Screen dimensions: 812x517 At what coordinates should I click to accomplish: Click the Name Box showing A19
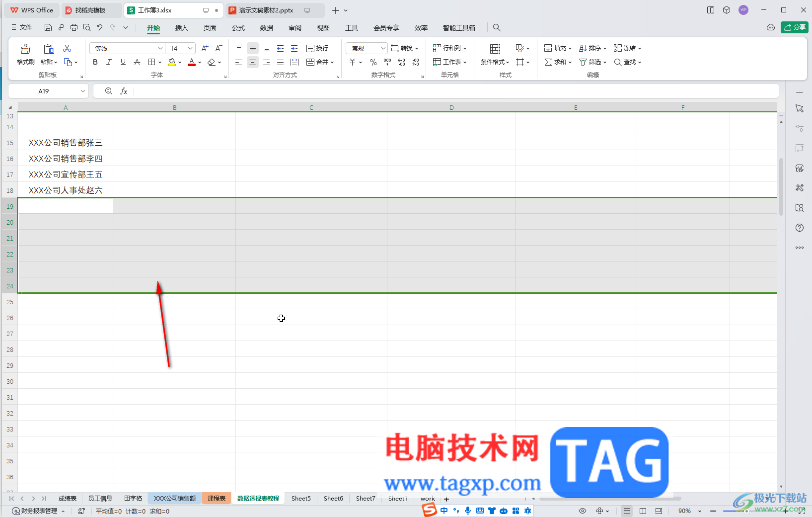pos(48,91)
